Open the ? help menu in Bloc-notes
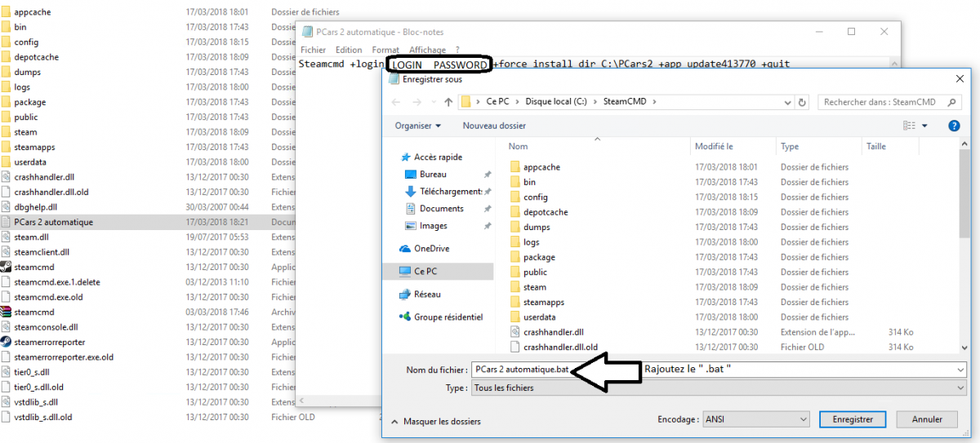Image resolution: width=980 pixels, height=443 pixels. [457, 50]
